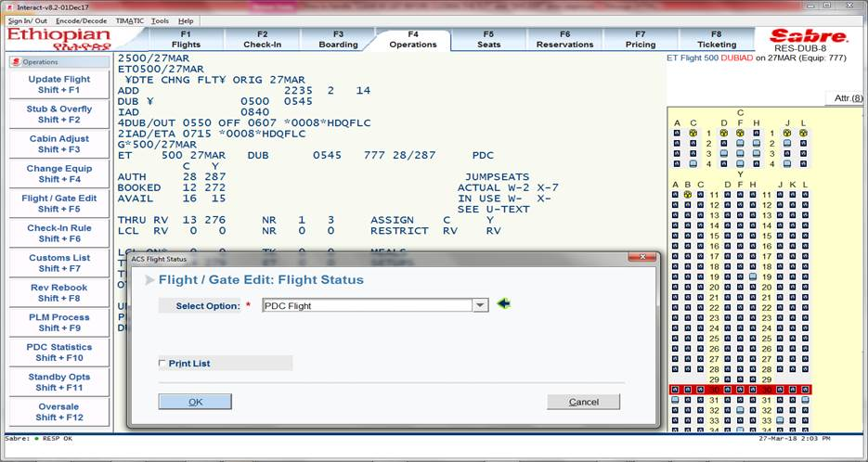Select occupied business seat 1A
The image size is (868, 462).
(x=677, y=134)
